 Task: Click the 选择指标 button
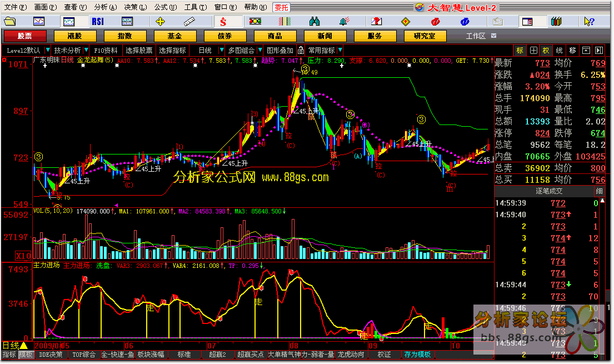click(x=173, y=50)
